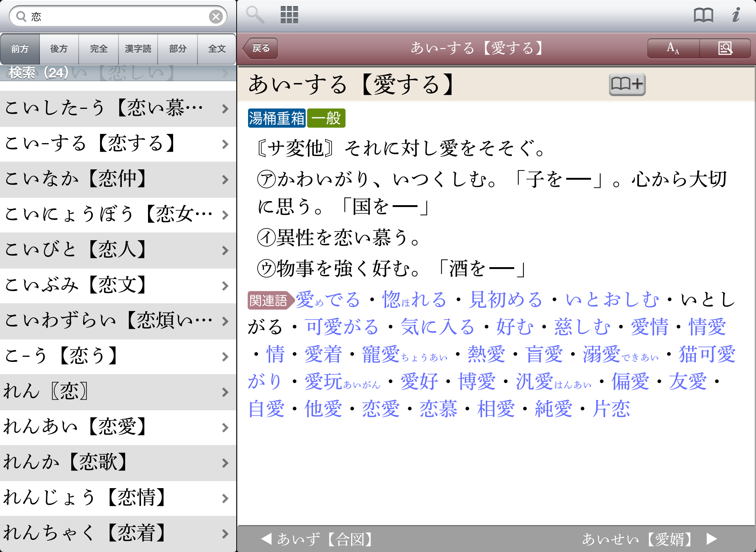This screenshot has height=552, width=756.
Task: Follow the 見初める related word link
Action: tap(505, 299)
